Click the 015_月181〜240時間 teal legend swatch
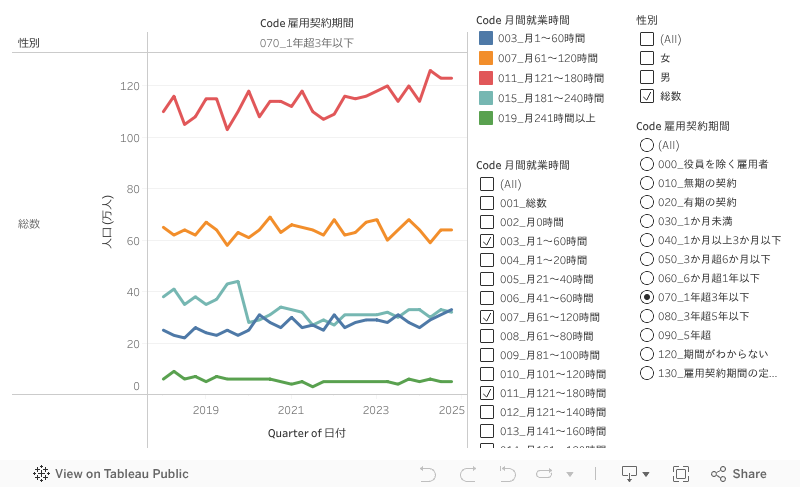This screenshot has height=487, width=800. click(486, 98)
